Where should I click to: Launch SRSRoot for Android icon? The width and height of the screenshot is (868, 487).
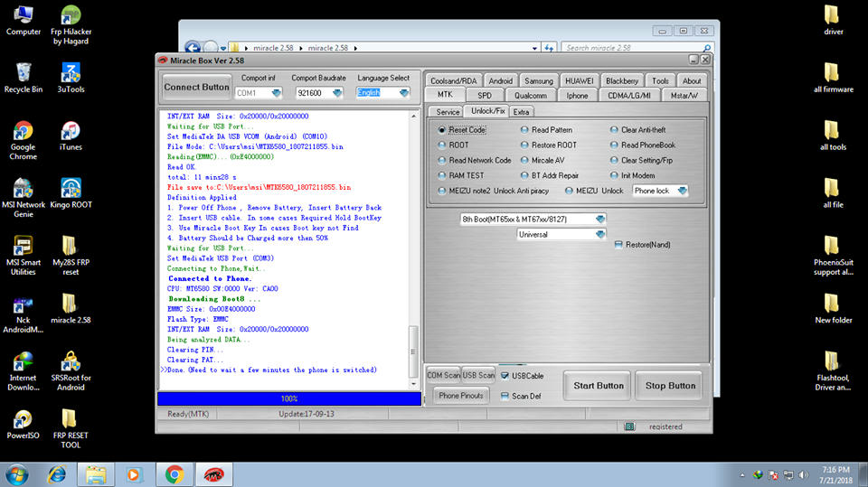[71, 371]
